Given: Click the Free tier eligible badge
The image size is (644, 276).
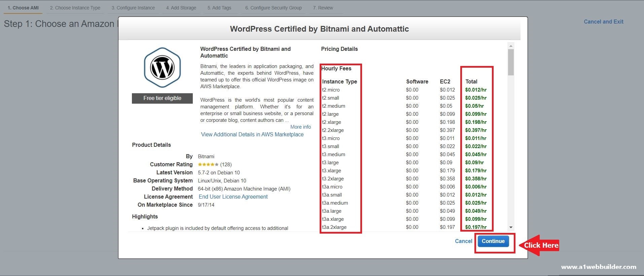Looking at the screenshot, I should [162, 98].
